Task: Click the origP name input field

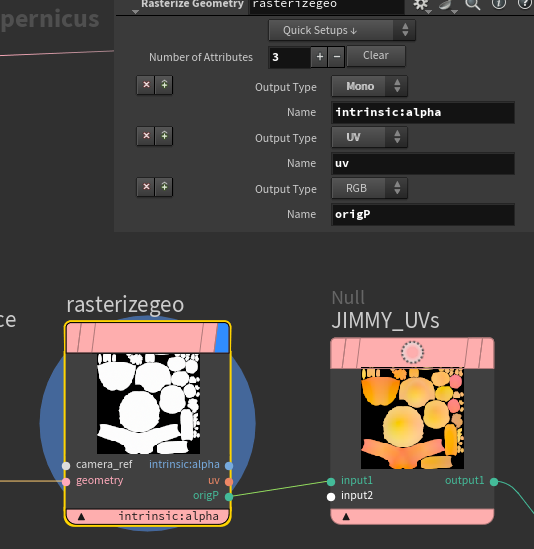Action: click(423, 214)
